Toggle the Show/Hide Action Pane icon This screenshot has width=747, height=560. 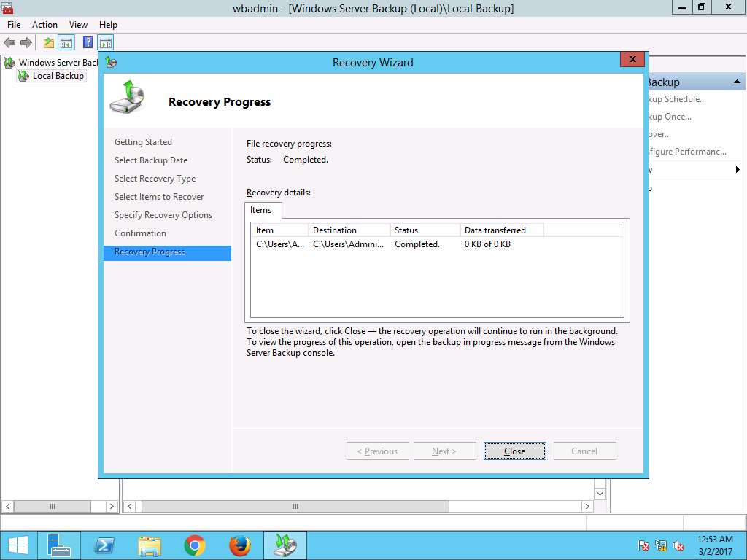pos(105,43)
